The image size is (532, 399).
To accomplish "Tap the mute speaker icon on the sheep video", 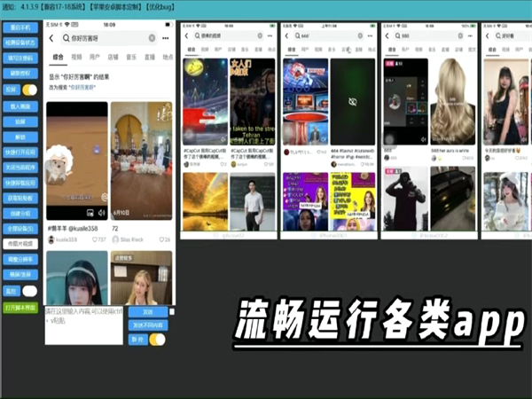I will coord(100,213).
